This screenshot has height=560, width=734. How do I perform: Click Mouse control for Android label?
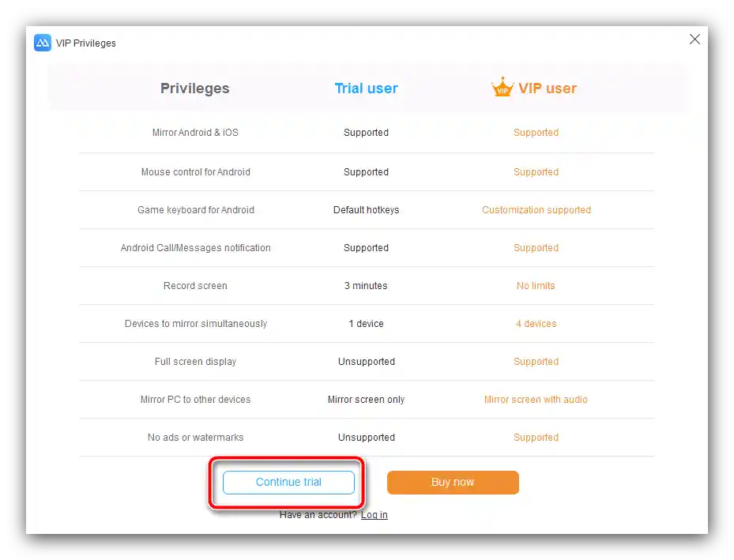pos(196,171)
